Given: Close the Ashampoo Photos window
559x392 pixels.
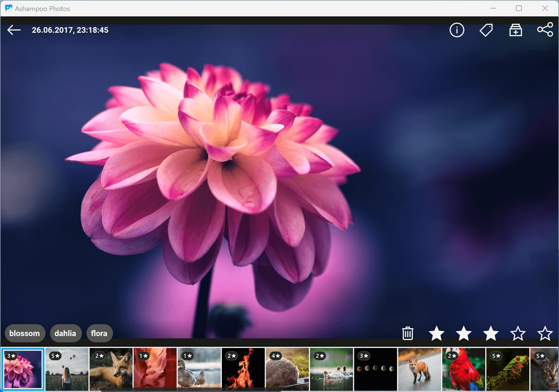Looking at the screenshot, I should click(545, 8).
